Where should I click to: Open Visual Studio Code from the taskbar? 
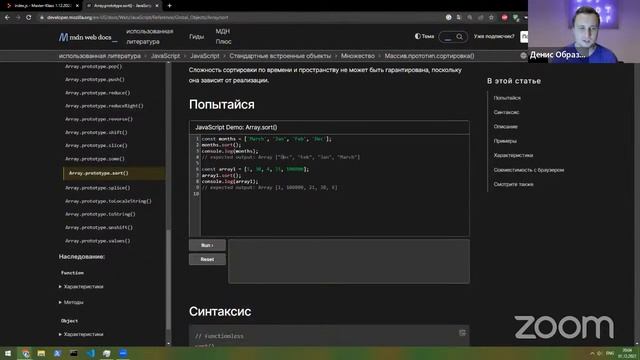coord(90,353)
